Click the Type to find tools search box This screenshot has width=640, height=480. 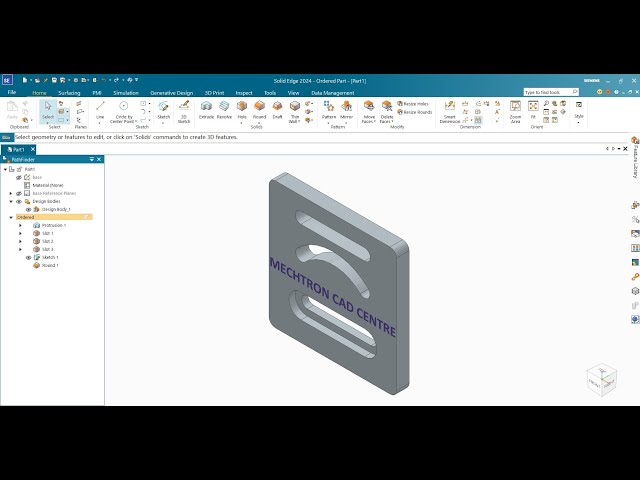[x=551, y=92]
